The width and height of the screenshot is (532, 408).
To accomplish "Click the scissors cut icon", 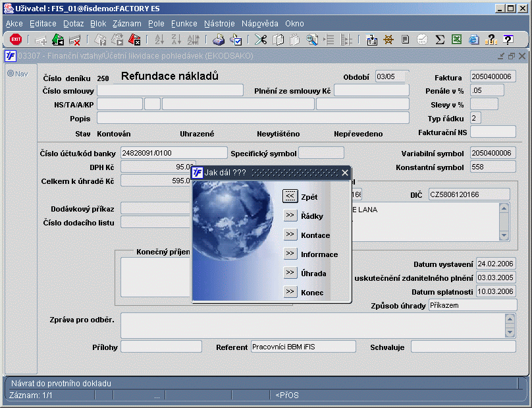I will coord(261,40).
